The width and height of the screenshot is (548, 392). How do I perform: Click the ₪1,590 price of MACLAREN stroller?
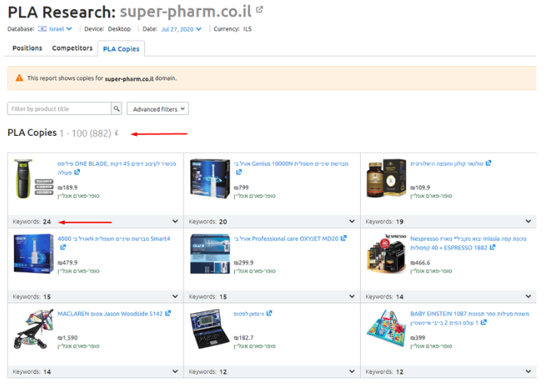(68, 338)
